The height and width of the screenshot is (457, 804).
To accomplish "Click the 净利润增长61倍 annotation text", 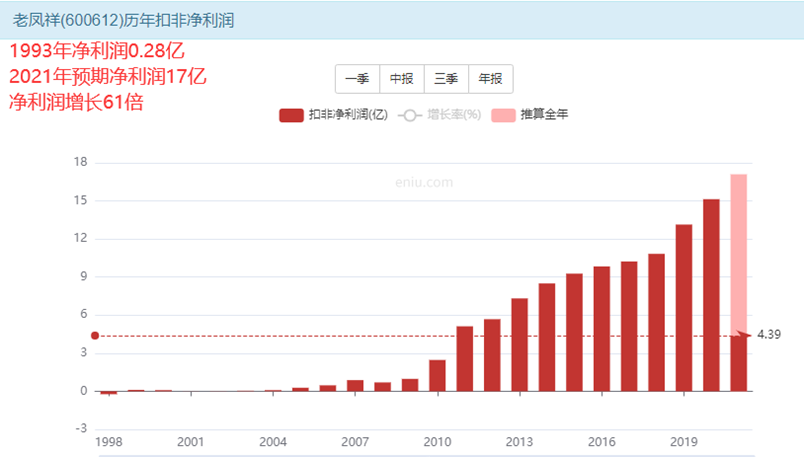I will 76,102.
